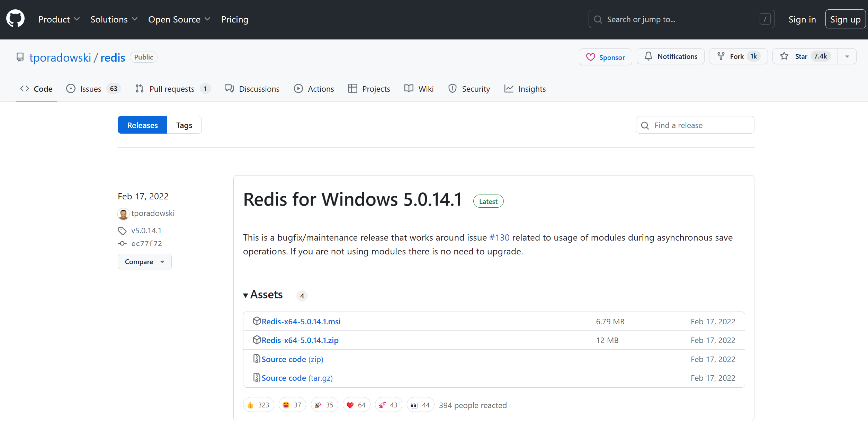The image size is (868, 423).
Task: Switch to the Pull requests tab
Action: [x=173, y=89]
